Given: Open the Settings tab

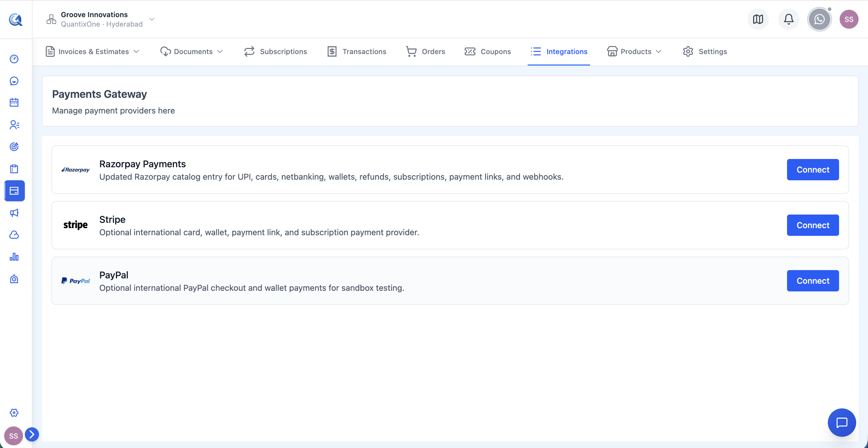Looking at the screenshot, I should tap(705, 52).
